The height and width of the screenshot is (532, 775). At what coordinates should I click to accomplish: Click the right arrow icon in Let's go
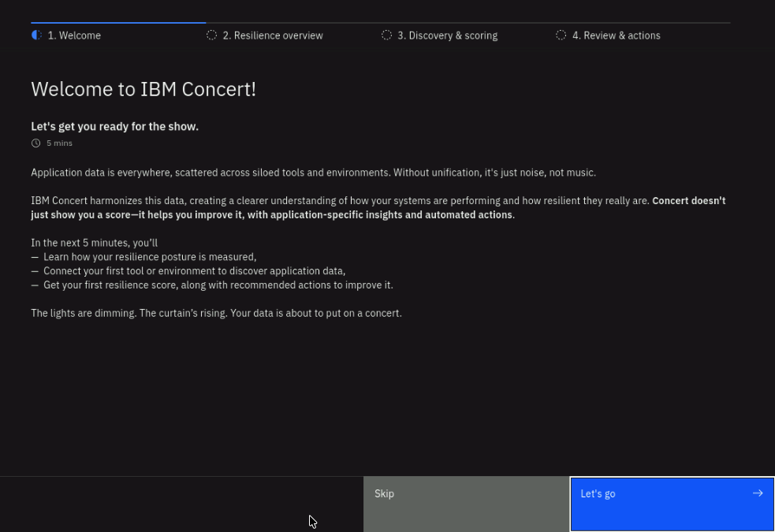[757, 493]
